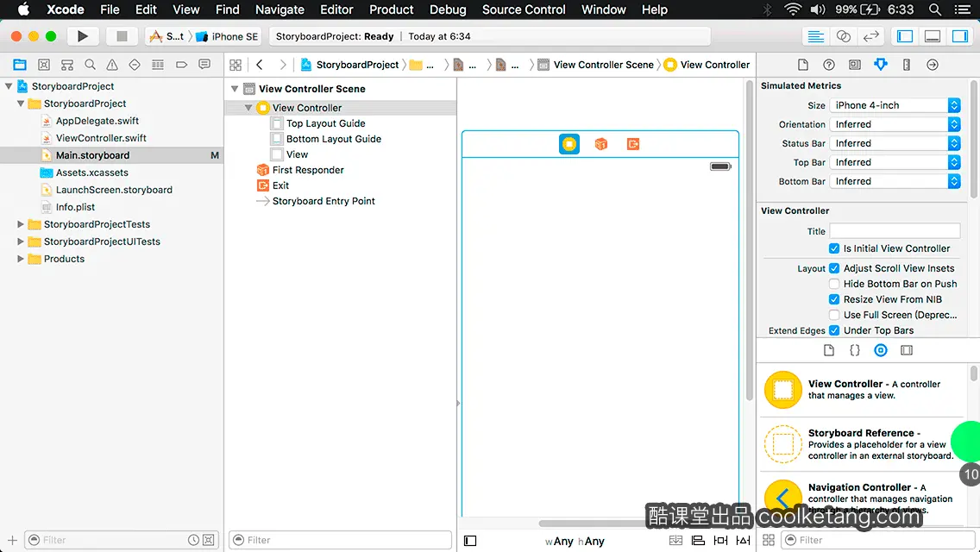Show the Version editor
The height and width of the screenshot is (552, 980).
[x=870, y=36]
